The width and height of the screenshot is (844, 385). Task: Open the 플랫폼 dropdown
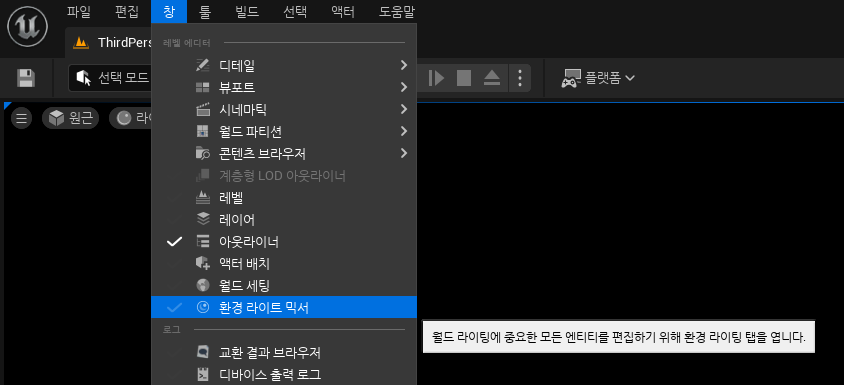click(x=598, y=79)
